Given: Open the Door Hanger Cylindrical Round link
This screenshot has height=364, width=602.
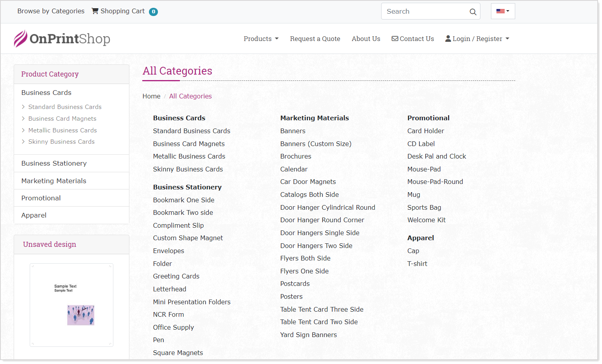Looking at the screenshot, I should (x=327, y=207).
